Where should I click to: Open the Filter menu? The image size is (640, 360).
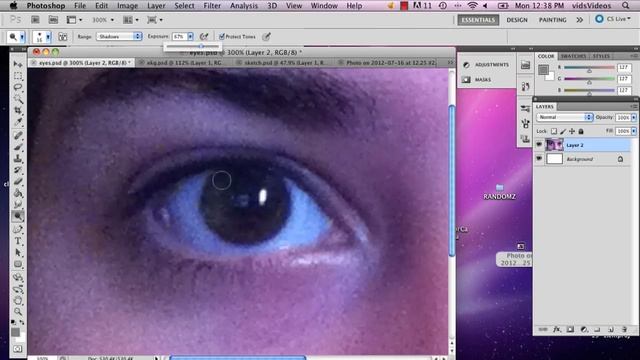pyautogui.click(x=212, y=6)
